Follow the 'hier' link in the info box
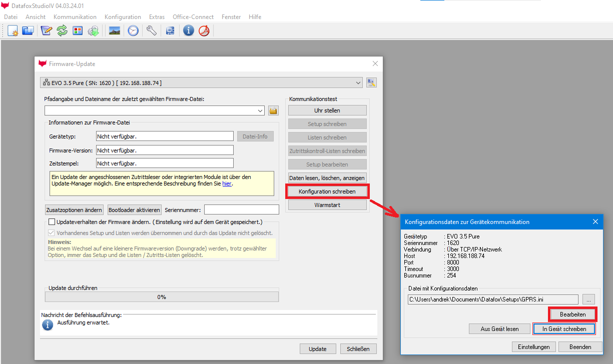The height and width of the screenshot is (364, 613). point(227,183)
